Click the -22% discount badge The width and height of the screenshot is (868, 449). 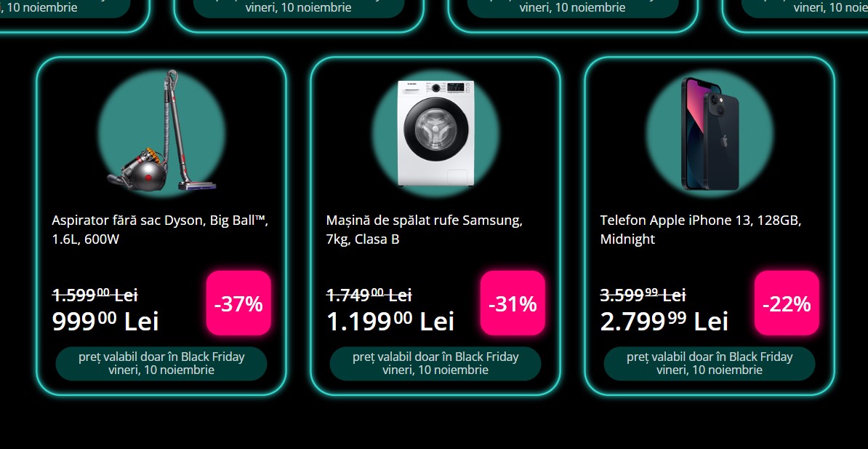[787, 303]
